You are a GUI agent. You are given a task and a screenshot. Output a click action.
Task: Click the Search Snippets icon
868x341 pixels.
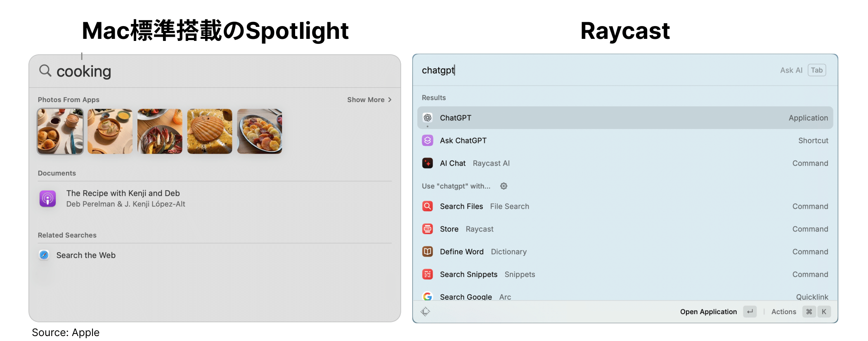pos(428,274)
